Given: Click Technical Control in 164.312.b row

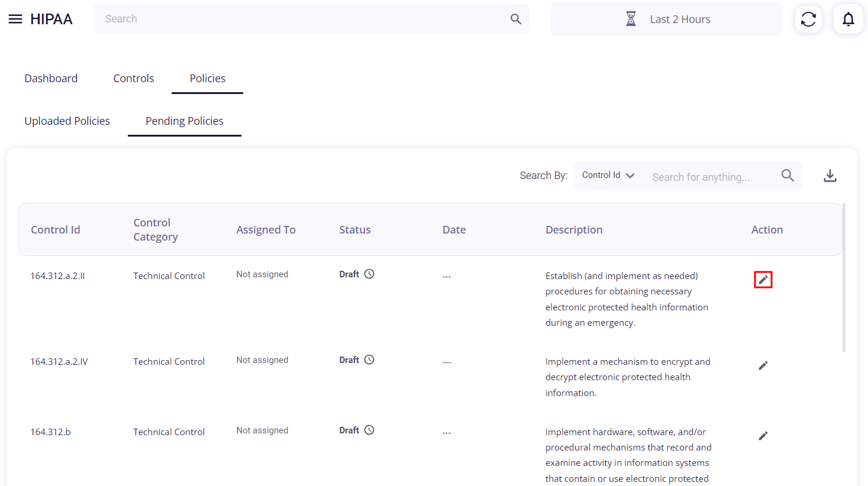Looking at the screenshot, I should 169,432.
